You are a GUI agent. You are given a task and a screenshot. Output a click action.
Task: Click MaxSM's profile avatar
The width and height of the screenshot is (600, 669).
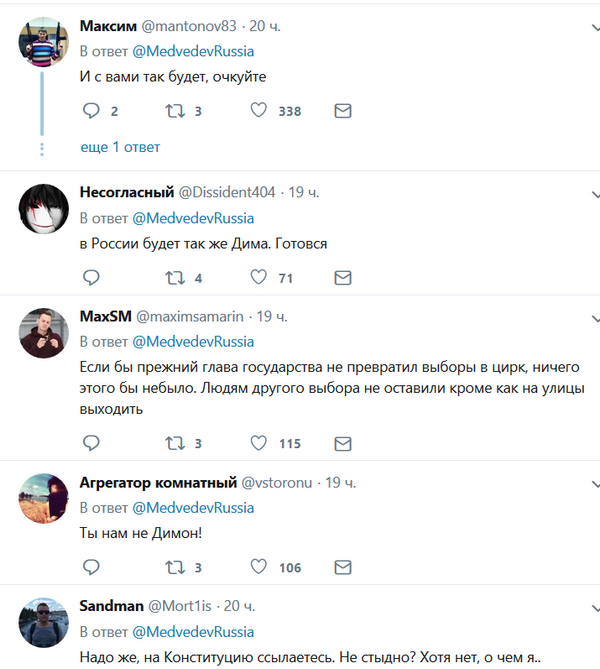(x=42, y=333)
